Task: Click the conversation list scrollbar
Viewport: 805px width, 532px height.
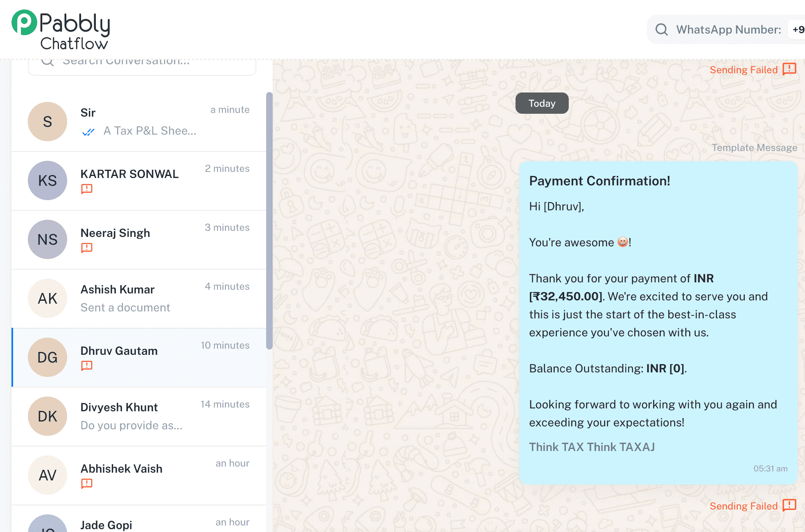Action: (269, 221)
